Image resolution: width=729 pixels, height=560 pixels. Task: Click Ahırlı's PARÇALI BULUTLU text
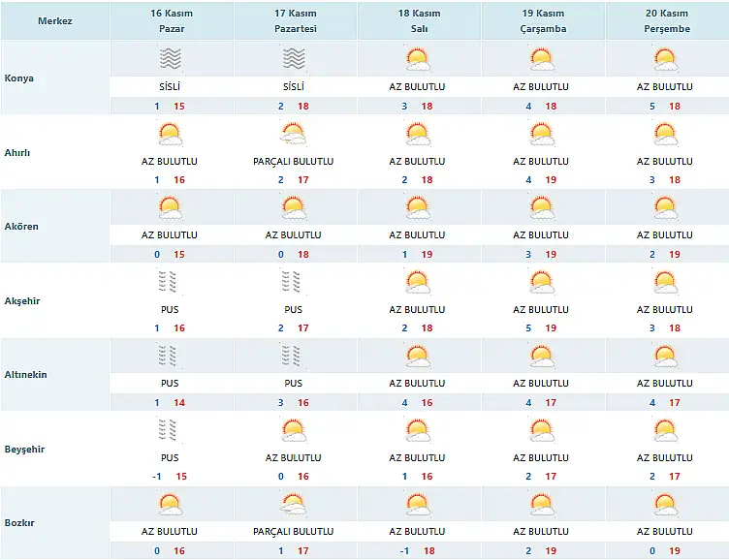tap(294, 161)
